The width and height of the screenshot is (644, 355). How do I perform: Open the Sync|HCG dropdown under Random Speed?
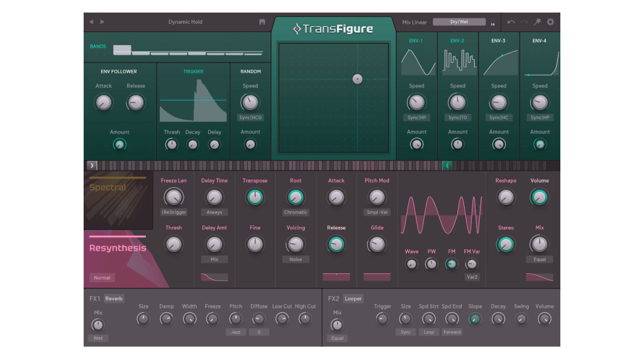click(250, 117)
